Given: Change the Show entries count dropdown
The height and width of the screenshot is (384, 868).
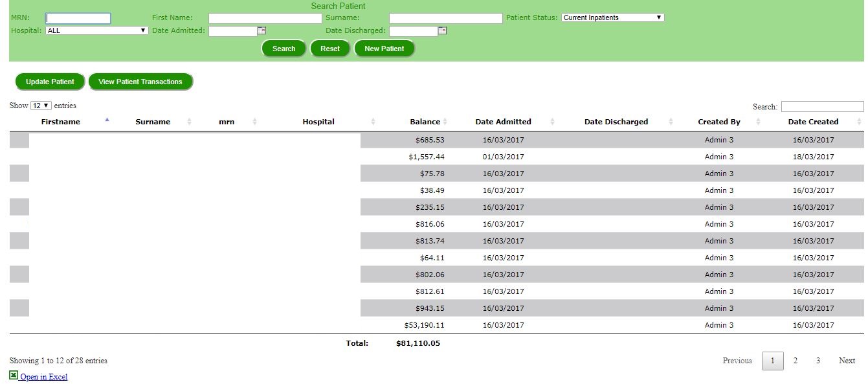Looking at the screenshot, I should click(x=41, y=106).
